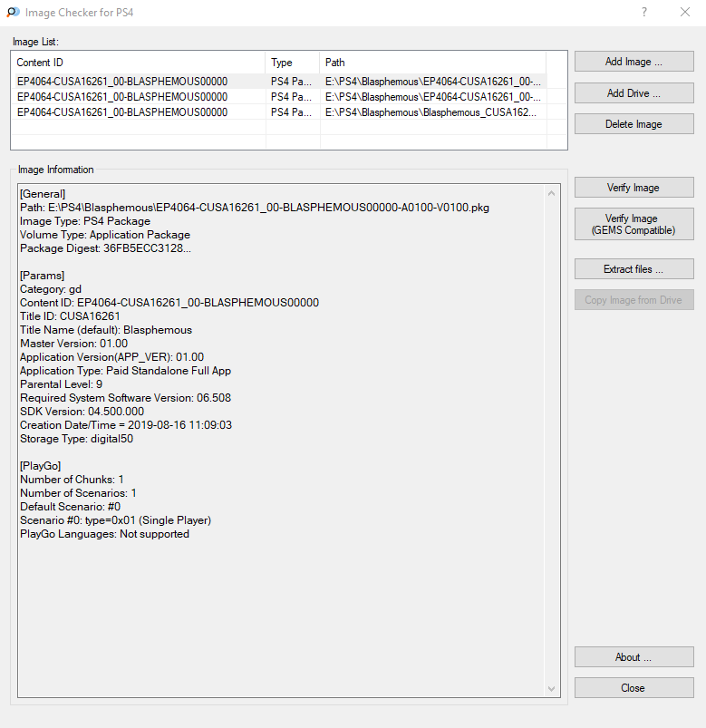This screenshot has height=728, width=706.
Task: Click the Title ID: CUSA16261 line
Action: (x=70, y=316)
